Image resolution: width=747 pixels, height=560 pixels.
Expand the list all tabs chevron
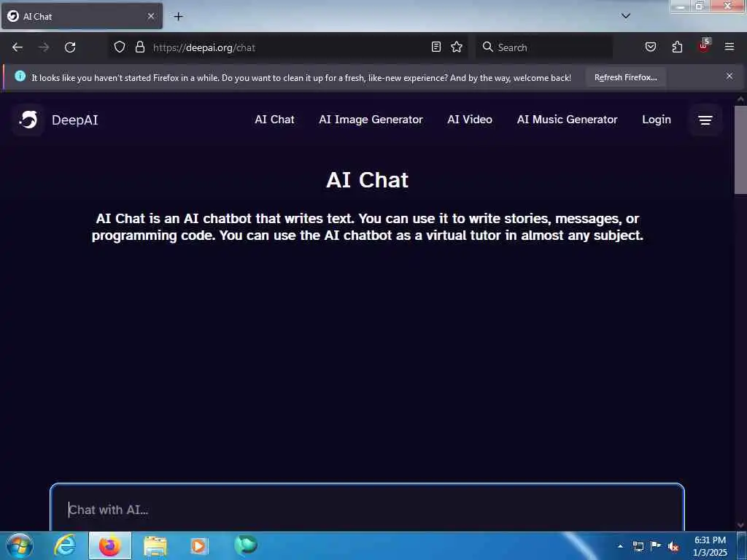(626, 16)
